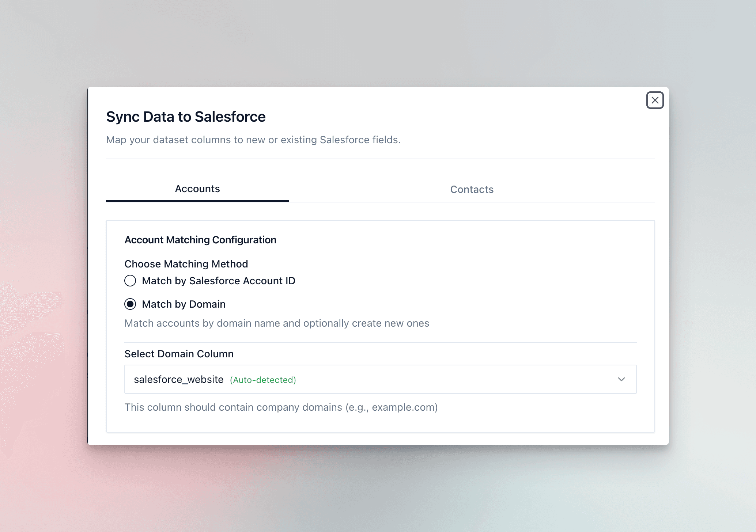Screen dimensions: 756x532
Task: Click the Select Domain Column label
Action: pyautogui.click(x=179, y=354)
